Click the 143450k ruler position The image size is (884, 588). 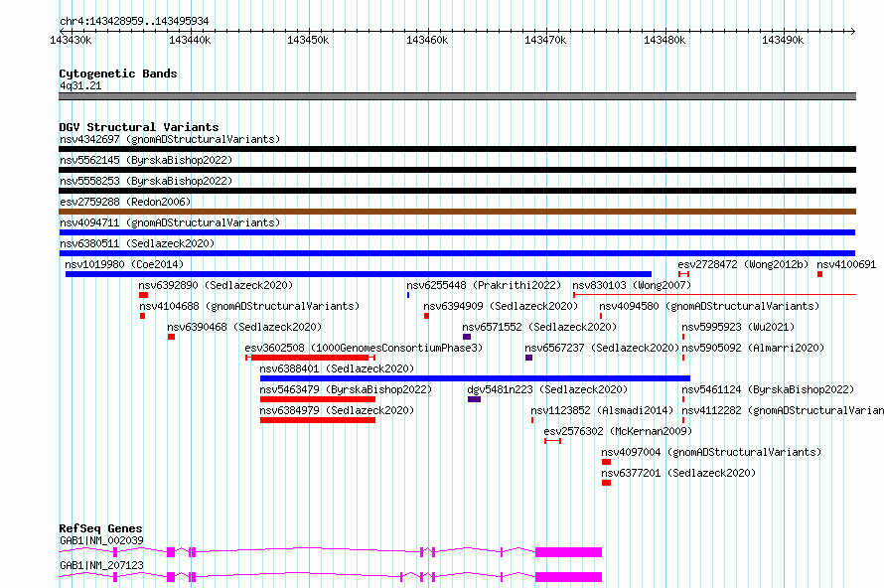pyautogui.click(x=308, y=40)
